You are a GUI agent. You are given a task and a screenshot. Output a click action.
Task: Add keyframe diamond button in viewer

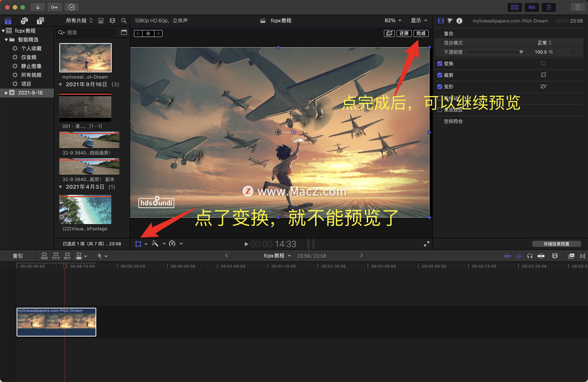click(x=148, y=33)
